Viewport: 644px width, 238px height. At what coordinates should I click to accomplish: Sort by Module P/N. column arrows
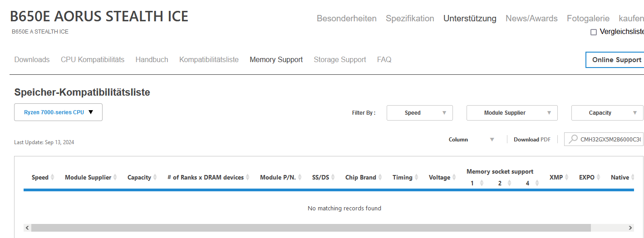pyautogui.click(x=300, y=177)
